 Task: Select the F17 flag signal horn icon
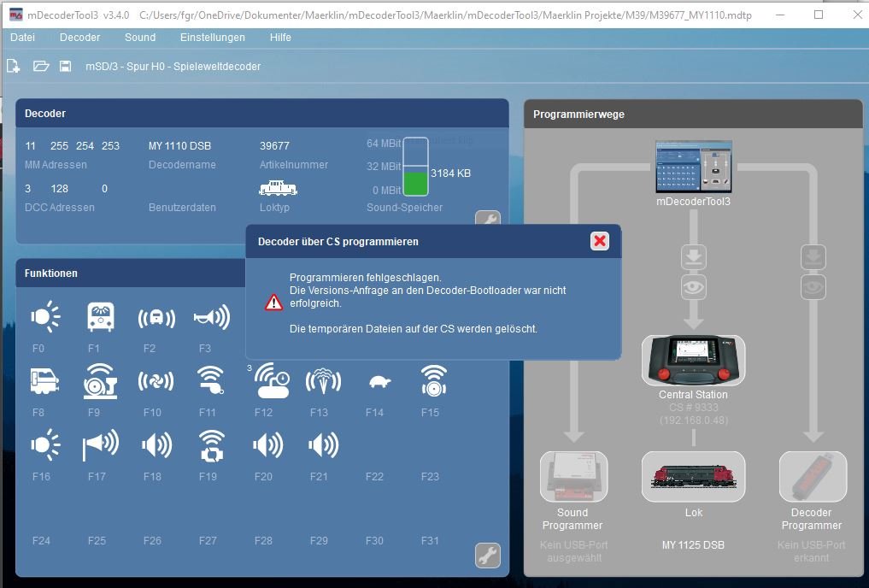100,445
